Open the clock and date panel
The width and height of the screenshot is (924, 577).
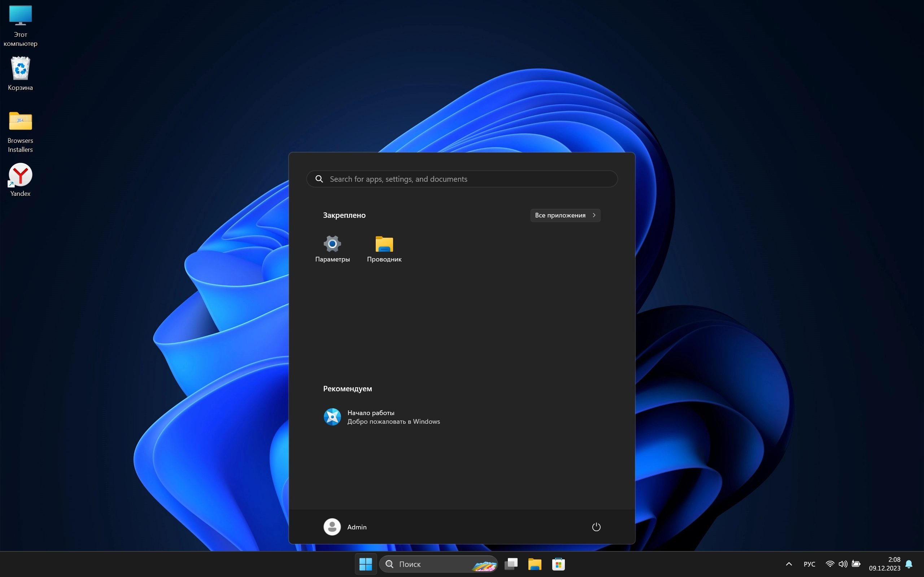coord(884,564)
